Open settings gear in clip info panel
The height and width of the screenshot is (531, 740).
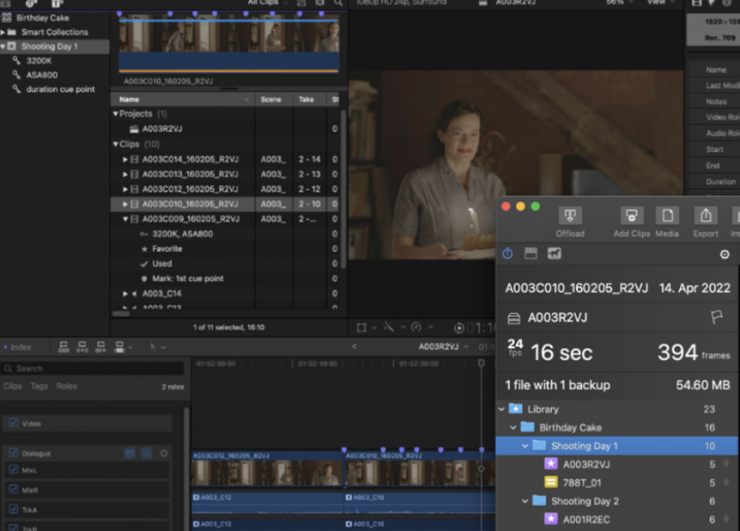pos(725,255)
